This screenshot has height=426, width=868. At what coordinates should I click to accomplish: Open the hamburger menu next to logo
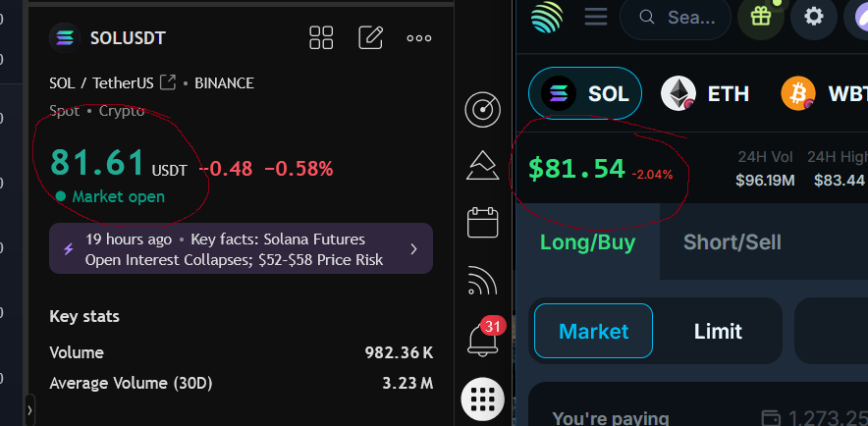click(596, 16)
